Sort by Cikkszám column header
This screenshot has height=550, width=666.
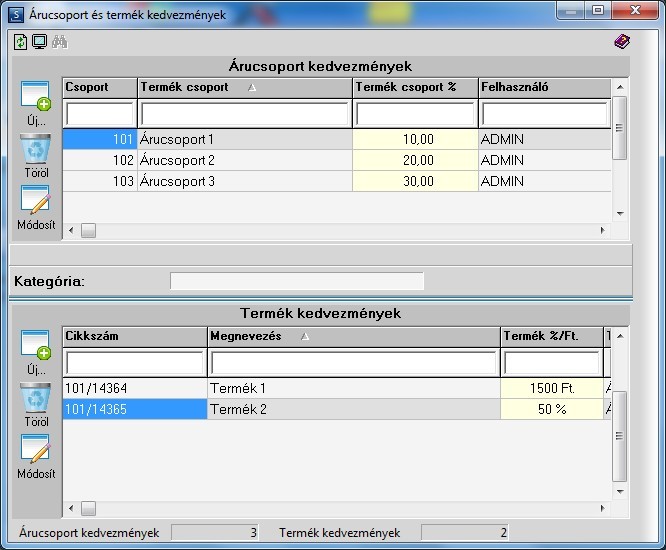(135, 336)
